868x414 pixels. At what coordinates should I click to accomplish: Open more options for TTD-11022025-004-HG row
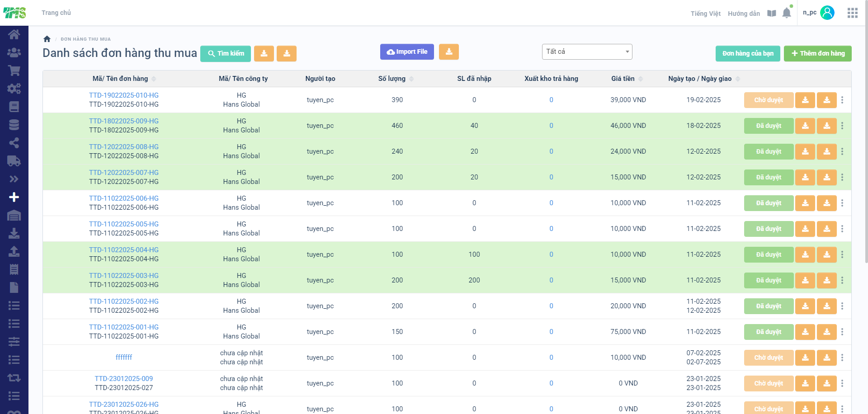coord(842,254)
